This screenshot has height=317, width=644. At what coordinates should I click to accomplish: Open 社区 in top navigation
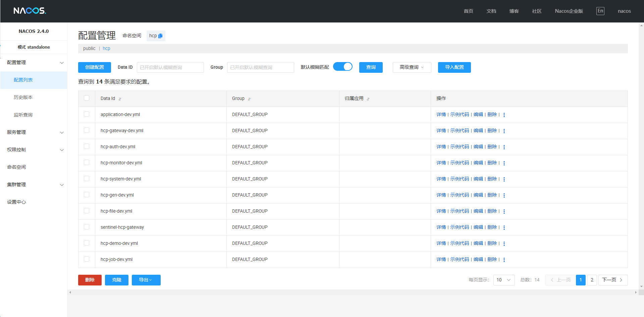click(537, 11)
